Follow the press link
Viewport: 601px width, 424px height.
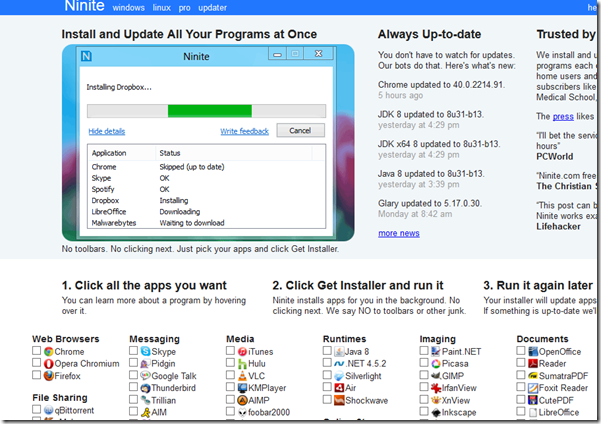pyautogui.click(x=563, y=116)
